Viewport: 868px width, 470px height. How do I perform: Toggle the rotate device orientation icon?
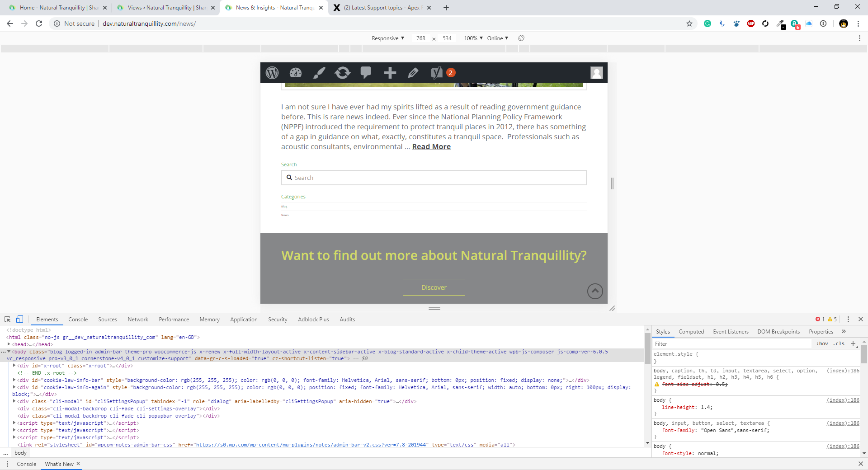[x=521, y=38]
